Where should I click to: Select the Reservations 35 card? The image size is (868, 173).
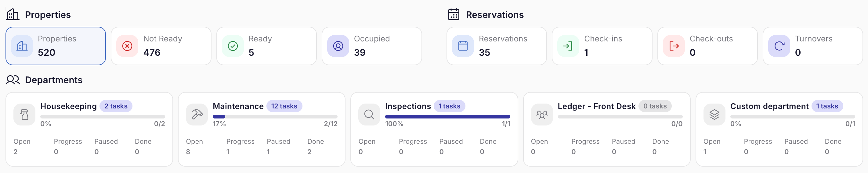coord(496,46)
